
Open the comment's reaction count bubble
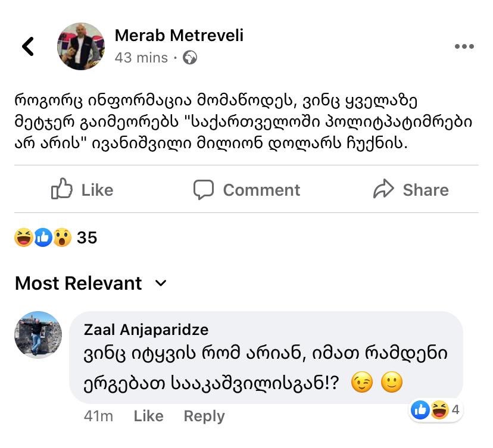(x=437, y=410)
